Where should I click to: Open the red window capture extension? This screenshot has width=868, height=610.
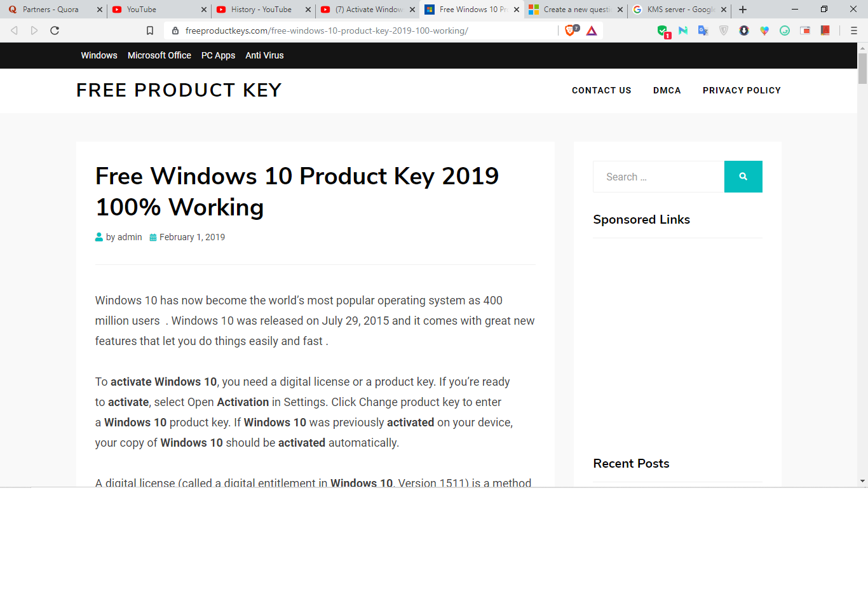pyautogui.click(x=805, y=30)
